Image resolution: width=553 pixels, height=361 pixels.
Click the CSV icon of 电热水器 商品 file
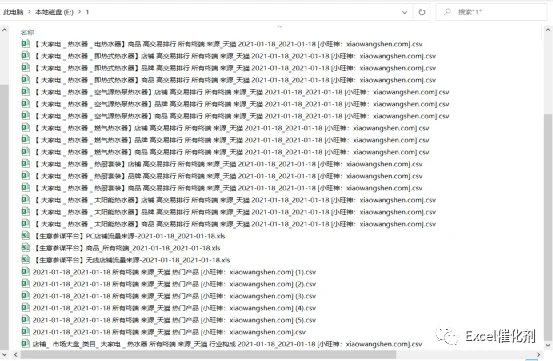25,44
